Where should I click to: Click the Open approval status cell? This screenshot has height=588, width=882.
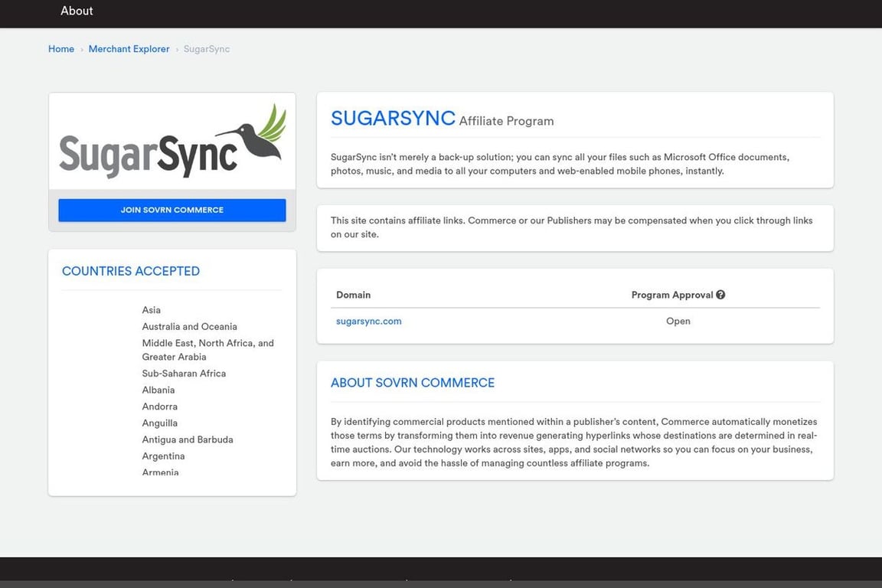pyautogui.click(x=678, y=322)
